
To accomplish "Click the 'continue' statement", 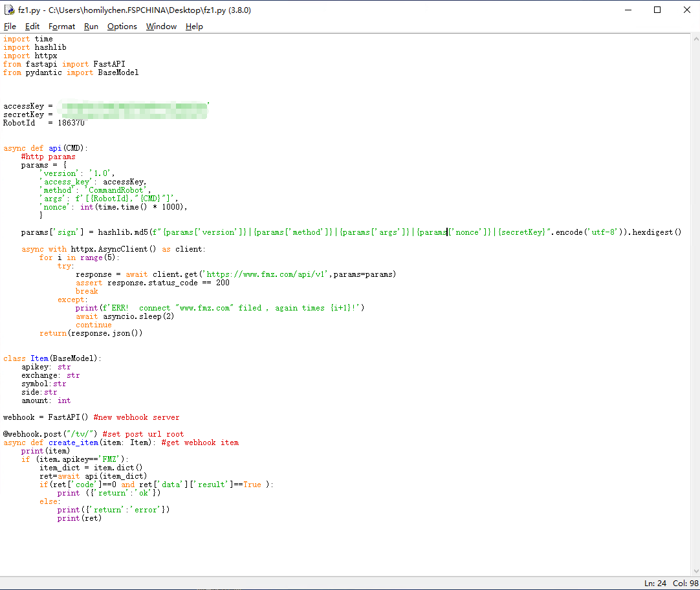I will (x=94, y=325).
